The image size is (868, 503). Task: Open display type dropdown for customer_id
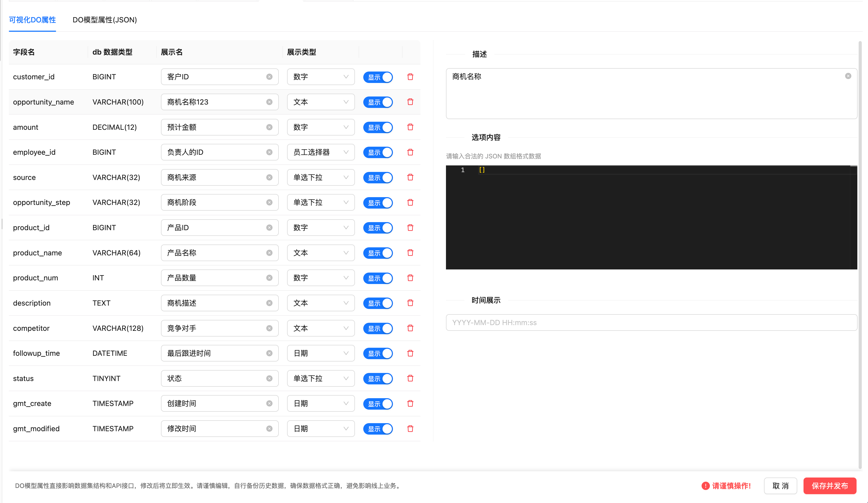pos(321,77)
